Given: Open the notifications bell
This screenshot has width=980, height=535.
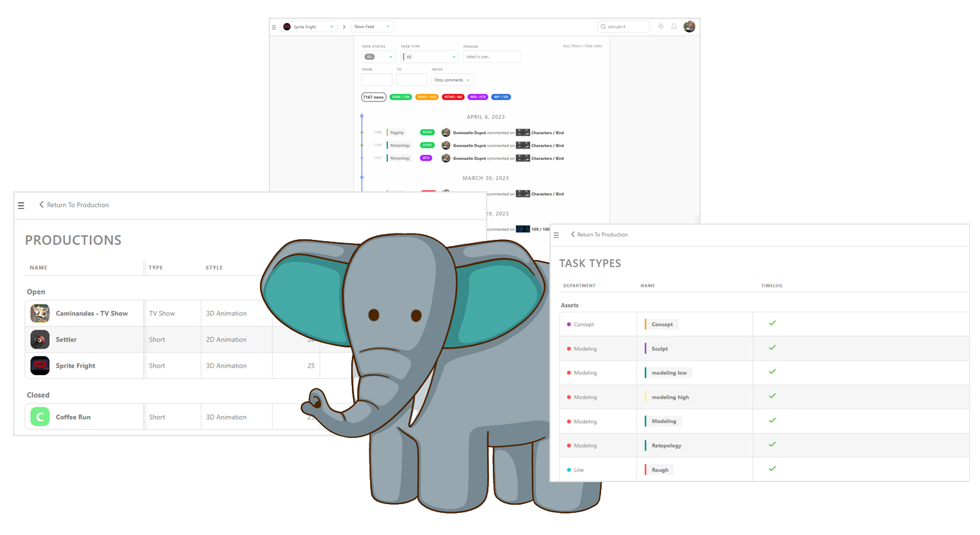Looking at the screenshot, I should (x=673, y=26).
